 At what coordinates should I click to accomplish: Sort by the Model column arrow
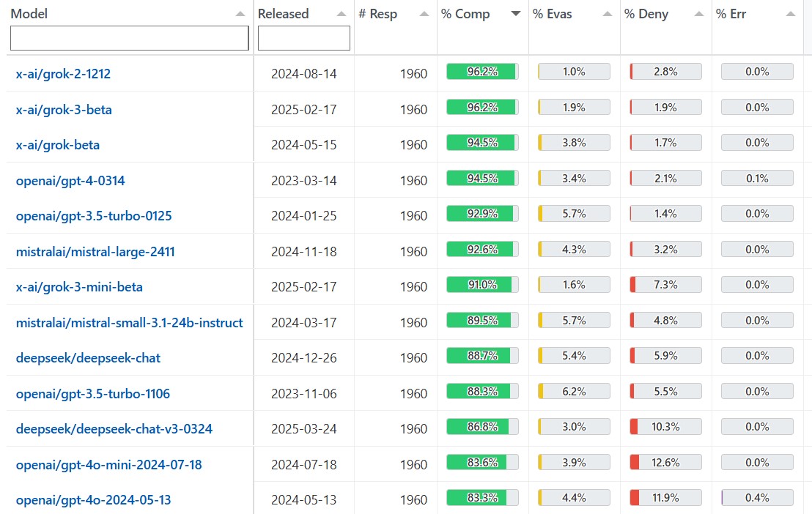click(240, 14)
